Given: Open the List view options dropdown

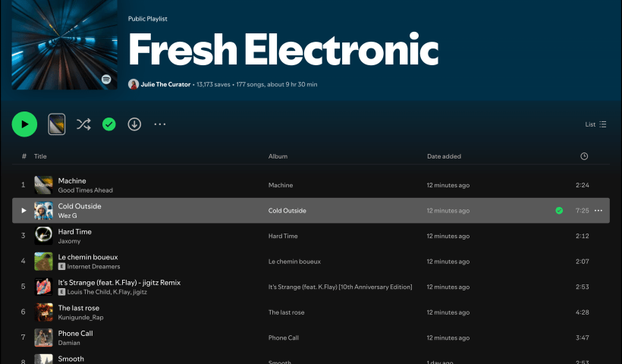Looking at the screenshot, I should pyautogui.click(x=595, y=124).
